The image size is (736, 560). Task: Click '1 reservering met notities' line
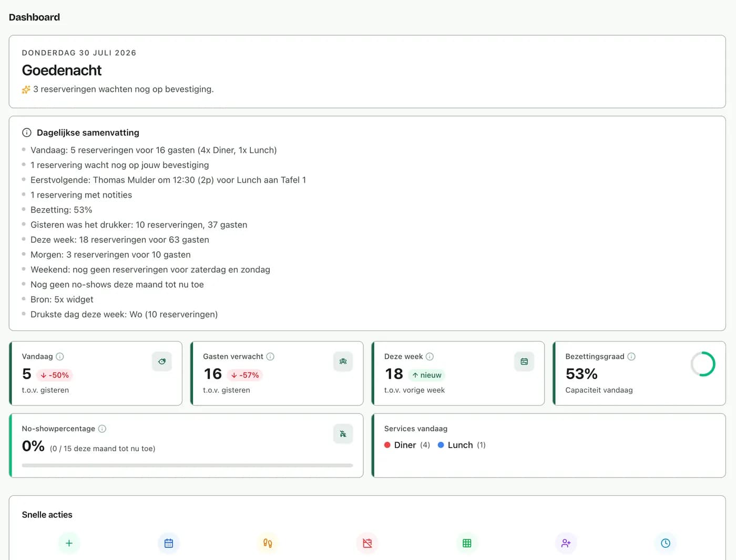(81, 195)
